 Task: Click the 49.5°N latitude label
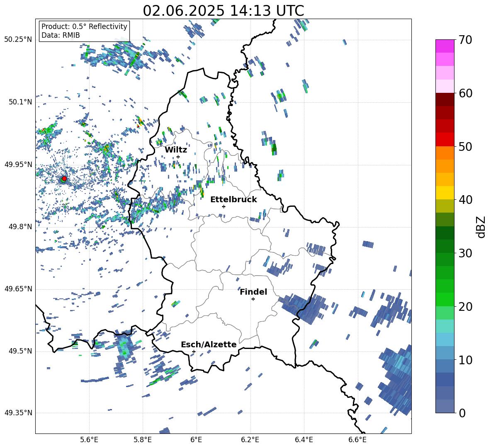point(20,351)
